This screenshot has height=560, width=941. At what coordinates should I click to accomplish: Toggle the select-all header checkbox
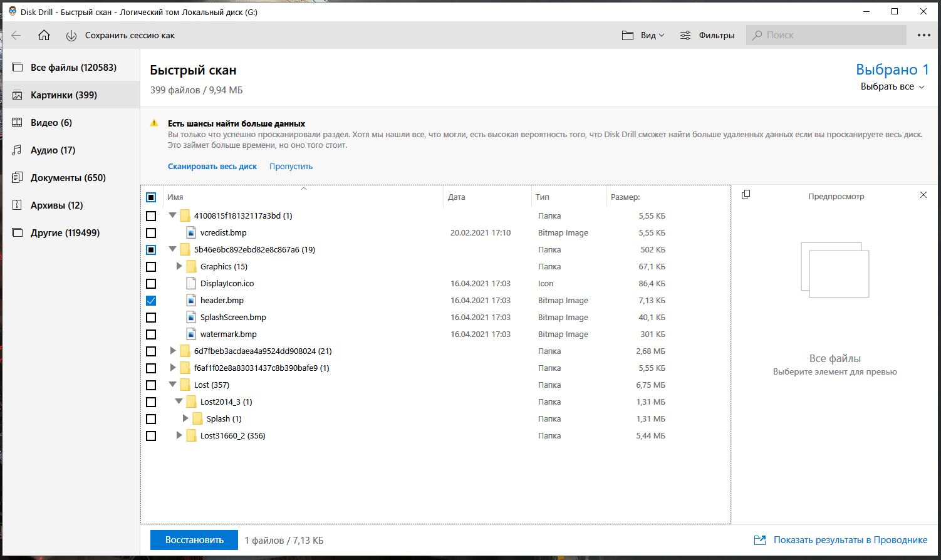tap(151, 197)
